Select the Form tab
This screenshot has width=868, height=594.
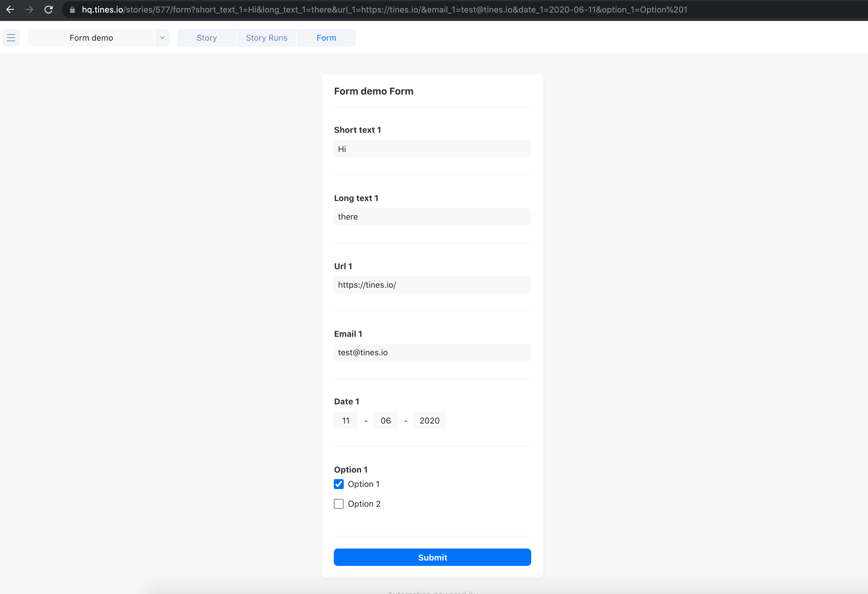coord(326,38)
